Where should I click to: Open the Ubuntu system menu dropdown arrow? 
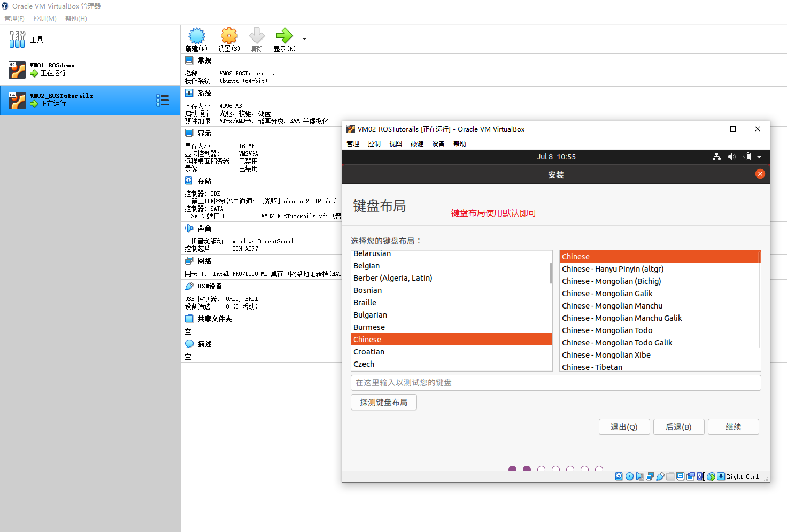pos(760,156)
